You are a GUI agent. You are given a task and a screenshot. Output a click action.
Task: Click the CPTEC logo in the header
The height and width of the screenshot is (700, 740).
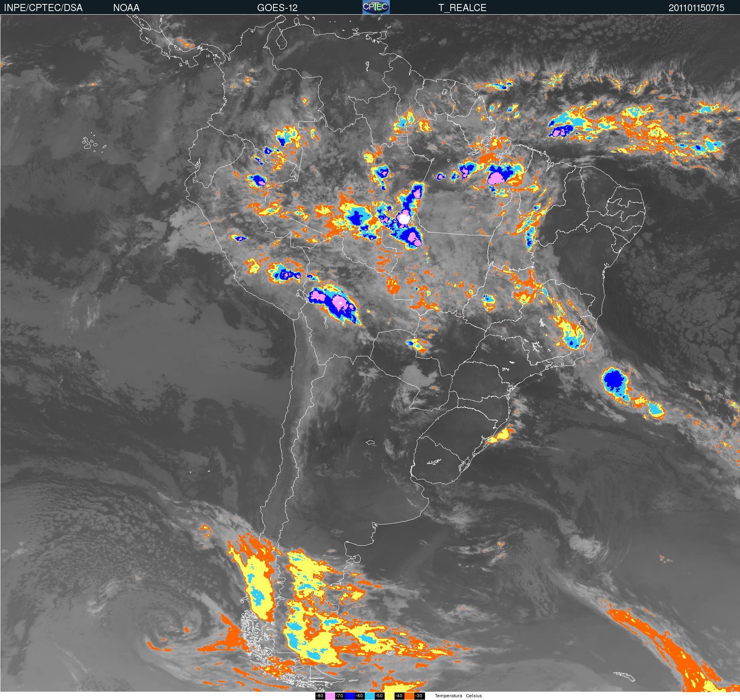(376, 7)
